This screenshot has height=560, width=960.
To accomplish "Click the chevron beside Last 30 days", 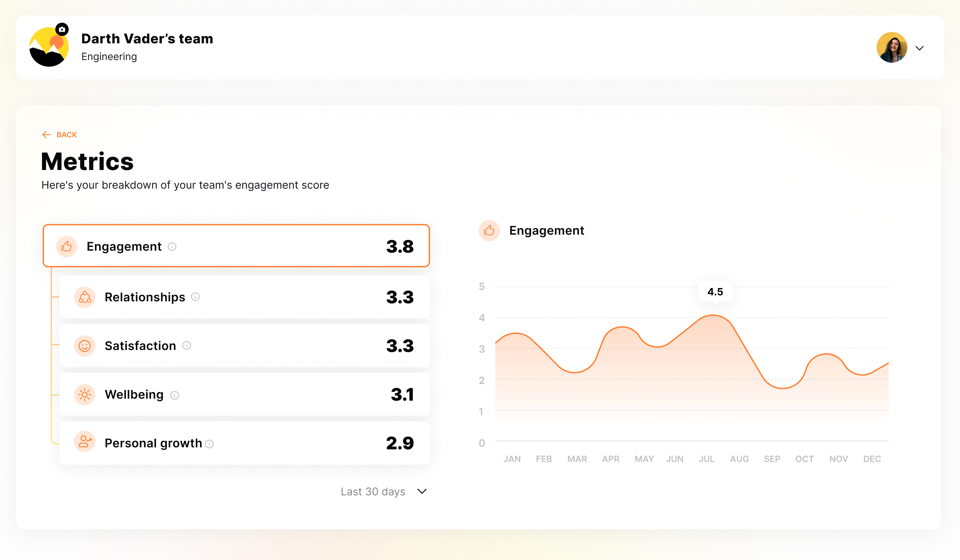I will tap(422, 491).
